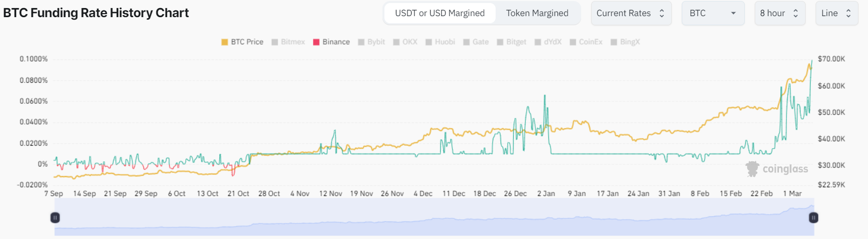The image size is (868, 239).
Task: Click the coinglass watermark logo
Action: click(x=777, y=169)
